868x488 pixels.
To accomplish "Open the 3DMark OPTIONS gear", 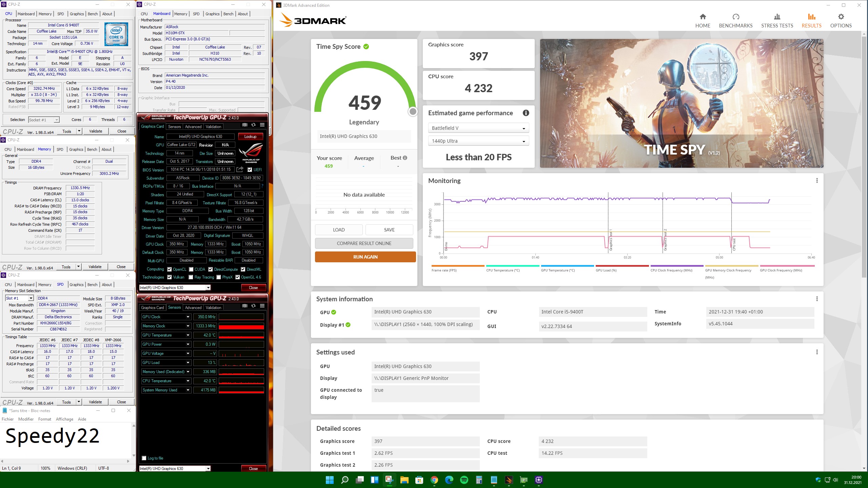I will [841, 21].
